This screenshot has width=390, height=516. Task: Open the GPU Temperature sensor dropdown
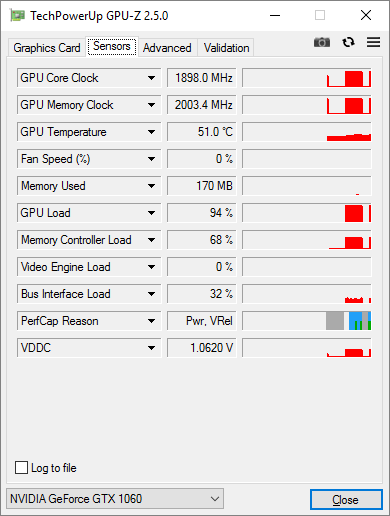coord(151,132)
